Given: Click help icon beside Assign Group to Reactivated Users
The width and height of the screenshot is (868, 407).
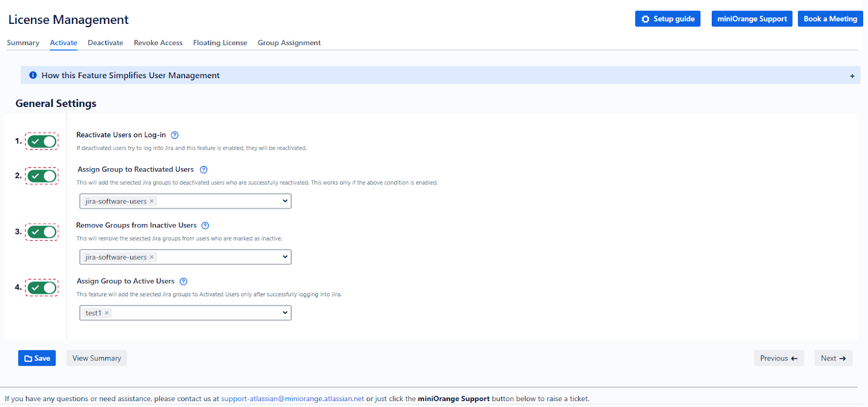Looking at the screenshot, I should pos(204,170).
